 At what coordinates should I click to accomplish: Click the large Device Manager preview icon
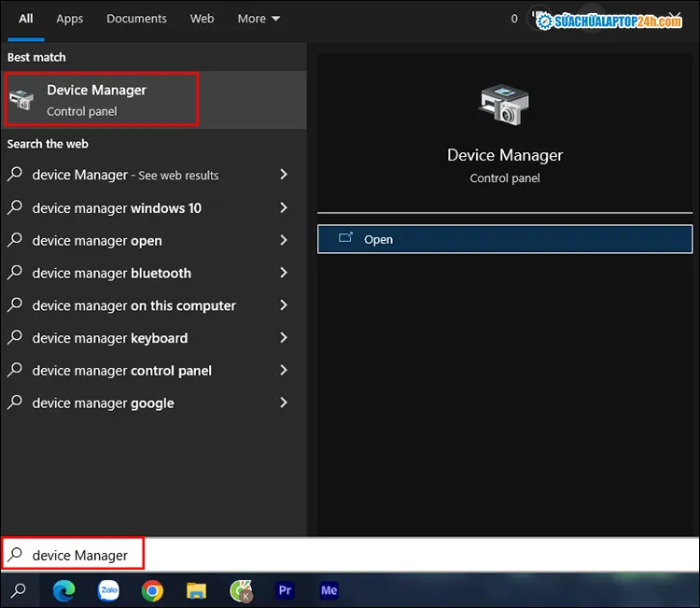pyautogui.click(x=504, y=105)
